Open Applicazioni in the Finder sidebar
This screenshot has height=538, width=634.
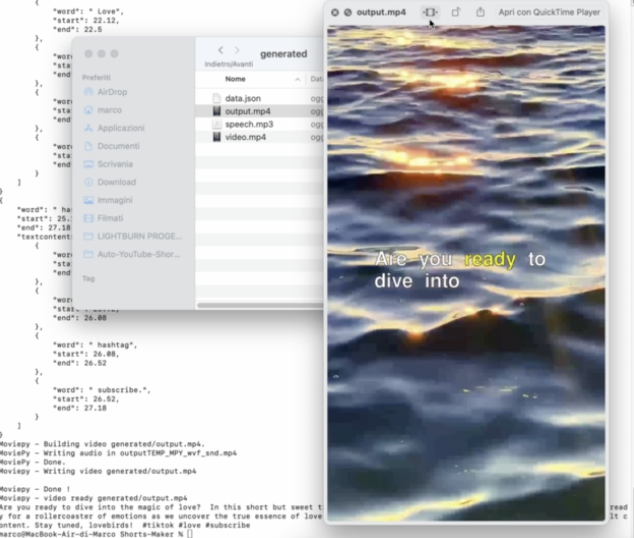(120, 128)
